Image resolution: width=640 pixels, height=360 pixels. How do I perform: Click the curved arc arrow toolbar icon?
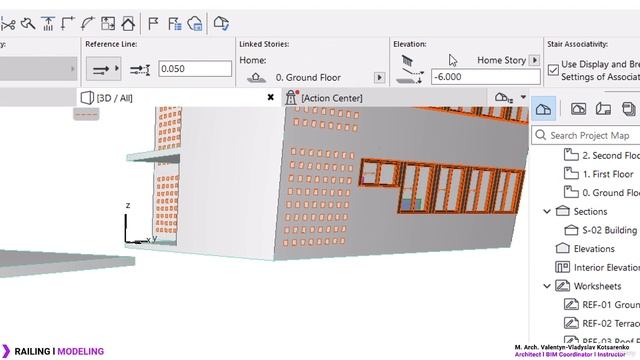pos(88,24)
